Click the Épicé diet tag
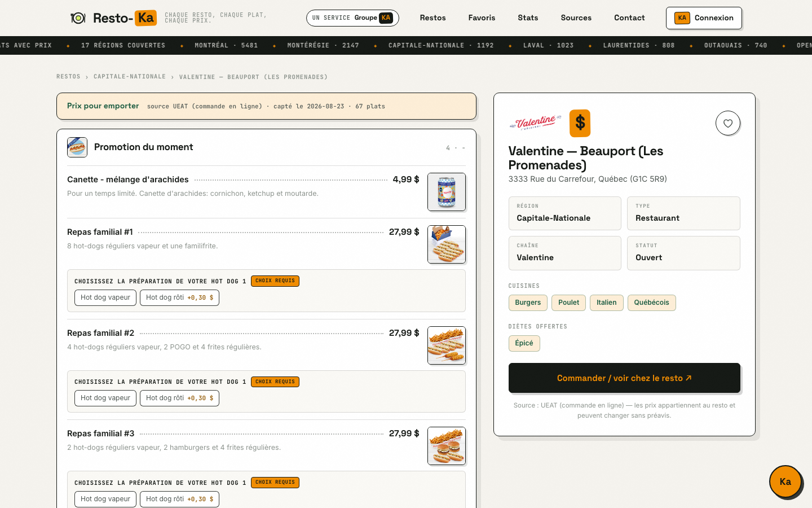The height and width of the screenshot is (508, 812). [524, 343]
